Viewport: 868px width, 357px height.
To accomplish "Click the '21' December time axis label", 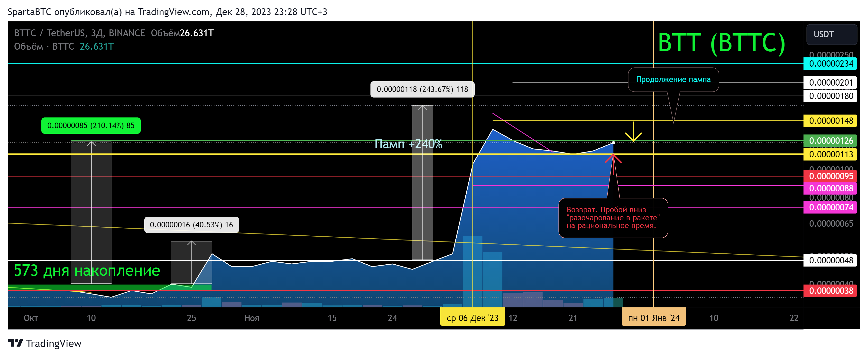I will 573,318.
